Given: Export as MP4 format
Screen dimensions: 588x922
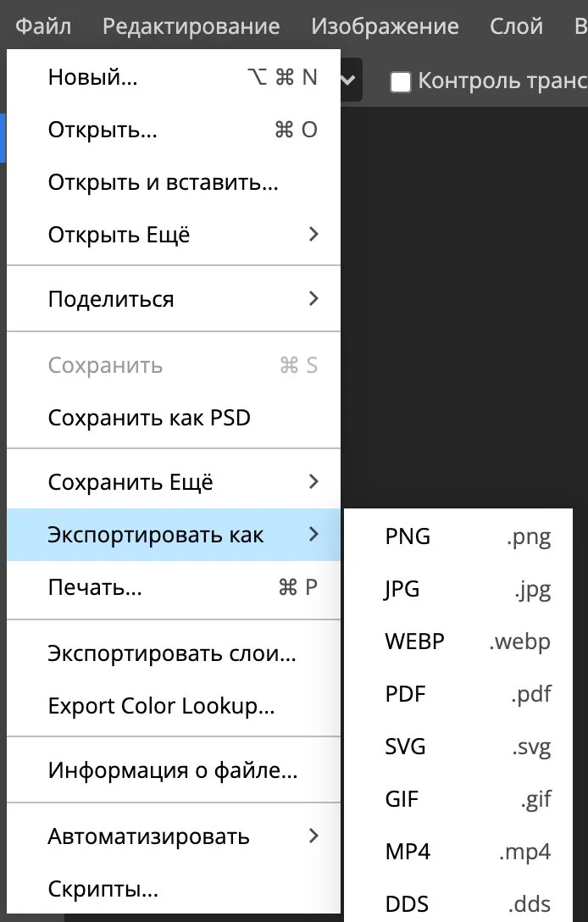Looking at the screenshot, I should click(x=458, y=852).
